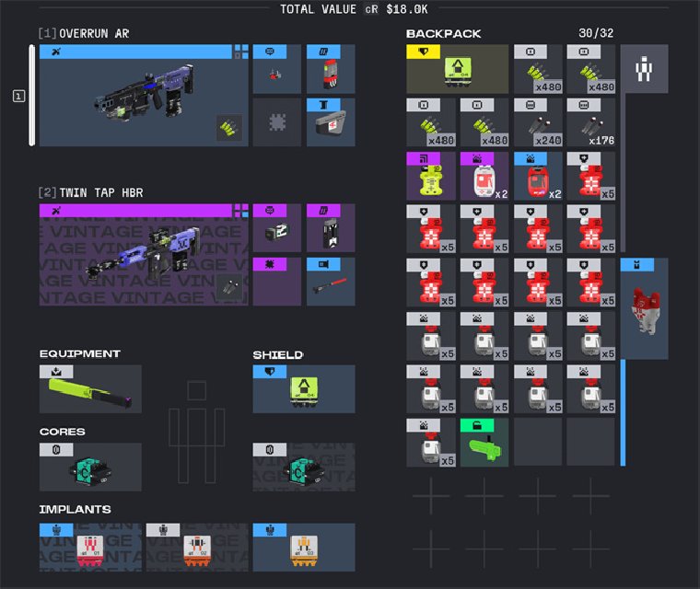The width and height of the screenshot is (700, 589).
Task: Select the equipped red backpack item
Action: [644, 308]
